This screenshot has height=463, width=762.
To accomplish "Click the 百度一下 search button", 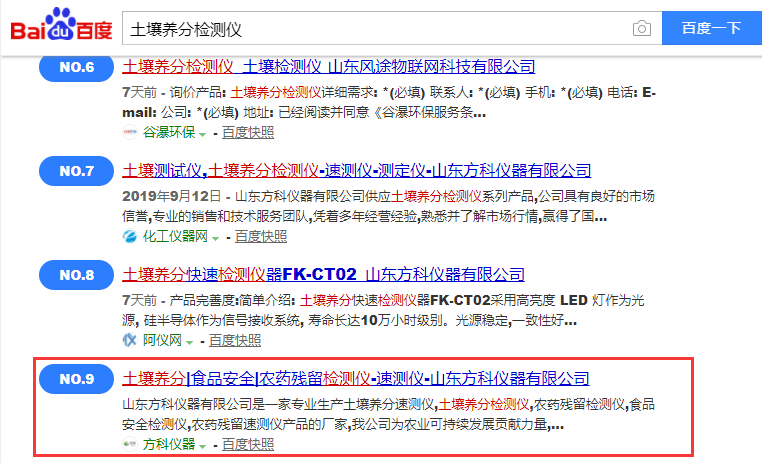I will click(x=711, y=28).
